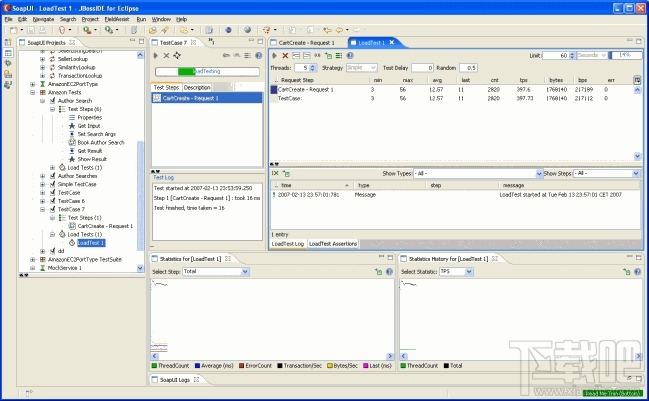Viewport: 649px width, 401px height.
Task: Open Window menu
Action: tap(161, 19)
